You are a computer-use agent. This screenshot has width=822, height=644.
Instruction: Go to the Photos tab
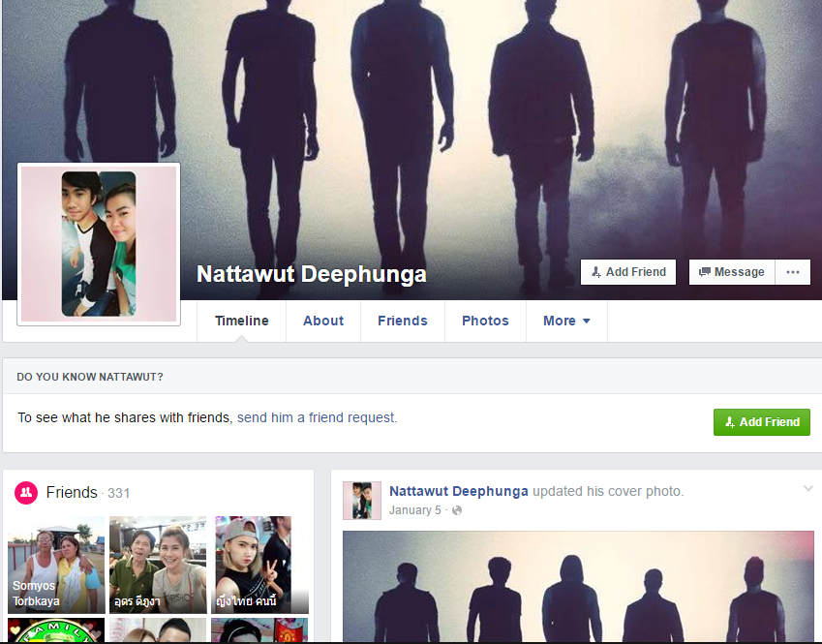pyautogui.click(x=485, y=321)
